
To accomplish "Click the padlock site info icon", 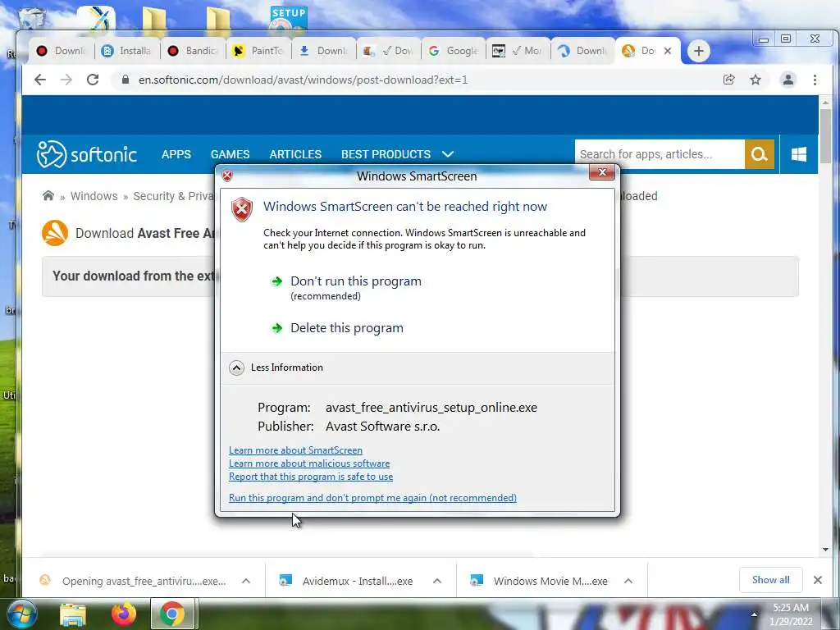I will [126, 80].
